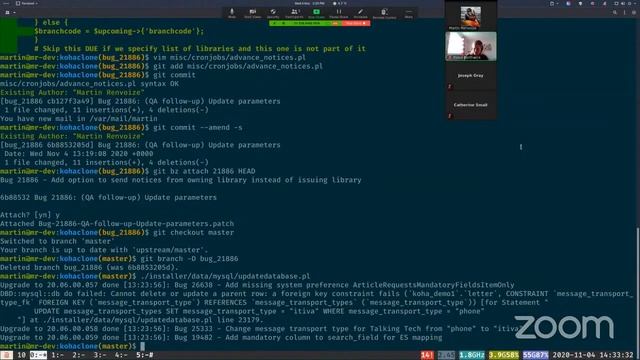This screenshot has width=640, height=360.
Task: Click the 'git branch -D bug_21886' command
Action: tap(189, 258)
